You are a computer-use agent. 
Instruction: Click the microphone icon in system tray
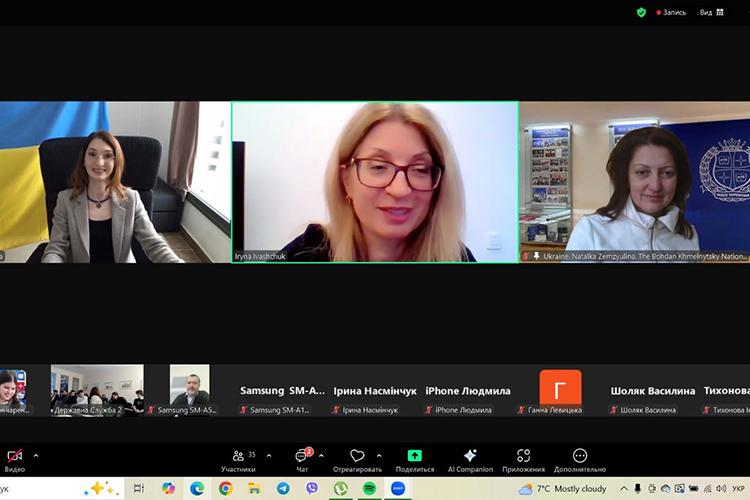click(x=638, y=489)
